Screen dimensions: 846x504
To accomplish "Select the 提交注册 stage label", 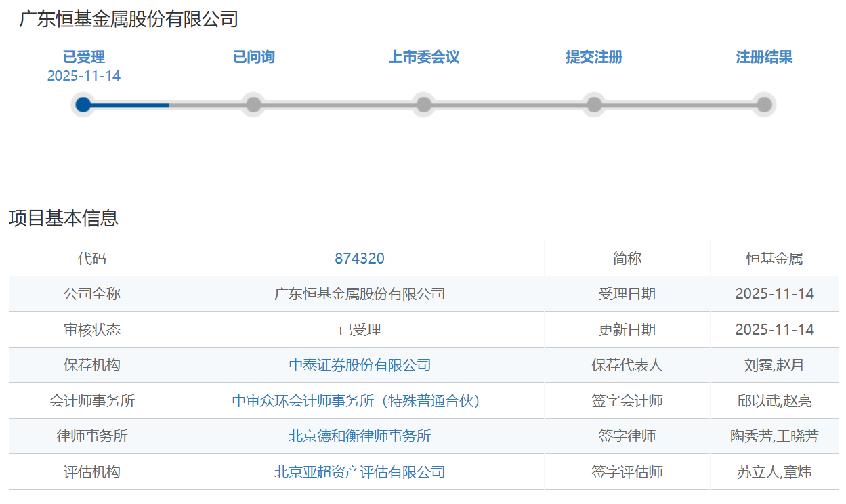I will pos(594,57).
